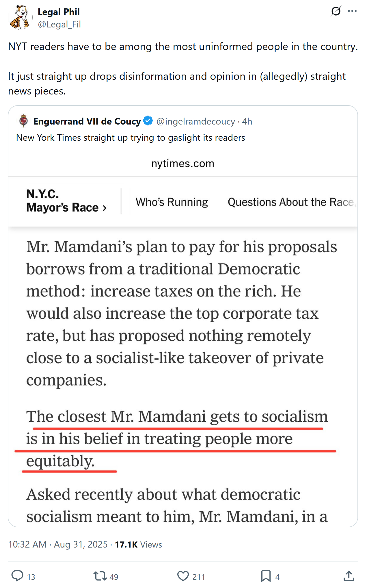Select the Who's Running tab
This screenshot has width=367, height=588.
tap(172, 202)
